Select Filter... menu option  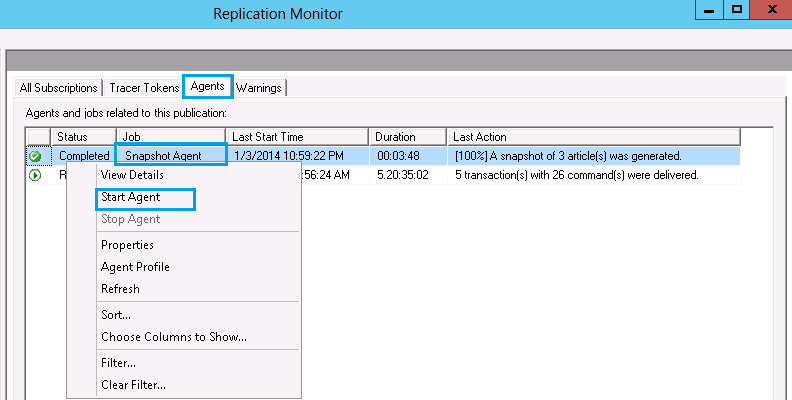point(118,363)
